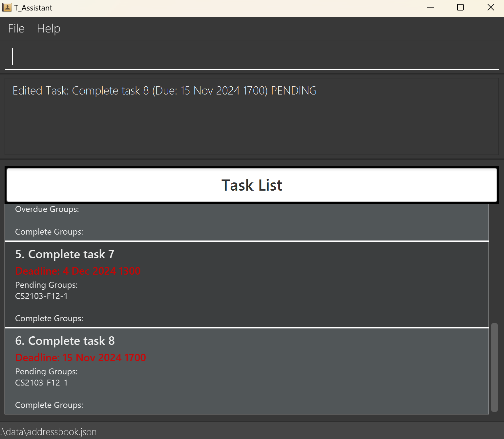Click 'Pending Groups:' label in task 7 card
504x439 pixels.
pos(46,285)
